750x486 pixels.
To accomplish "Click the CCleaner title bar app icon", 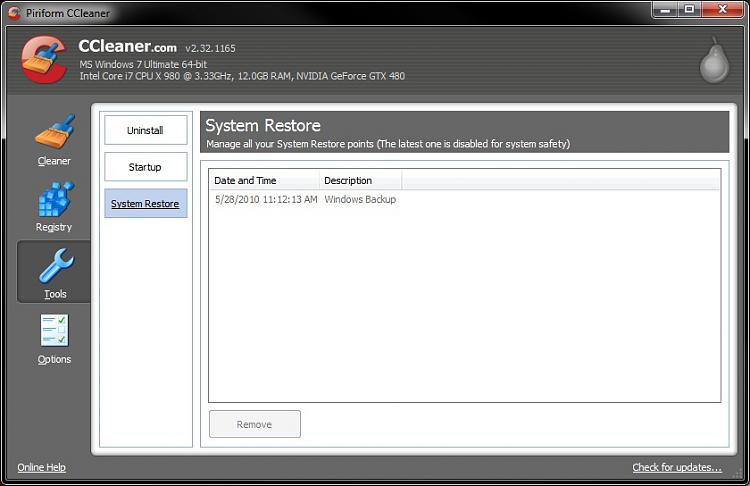I will click(x=14, y=13).
